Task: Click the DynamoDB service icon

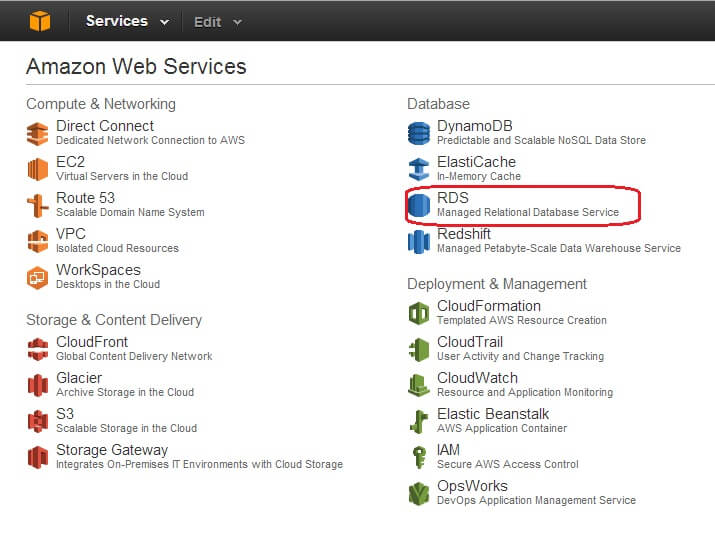Action: [x=419, y=134]
